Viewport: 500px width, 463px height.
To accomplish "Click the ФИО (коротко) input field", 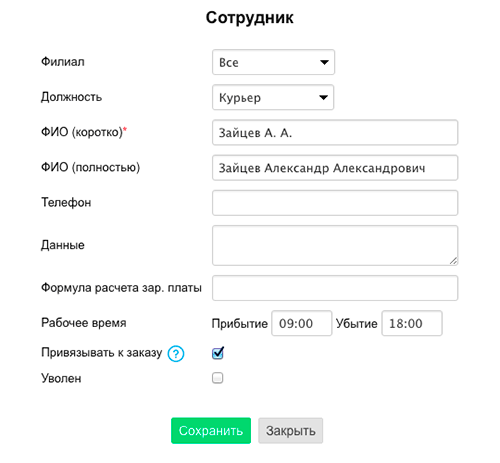I will coord(335,133).
